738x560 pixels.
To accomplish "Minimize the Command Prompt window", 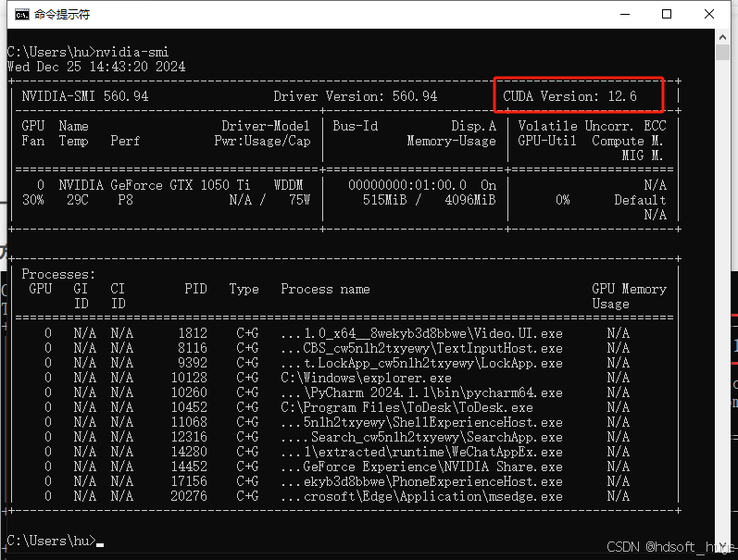I will (625, 14).
